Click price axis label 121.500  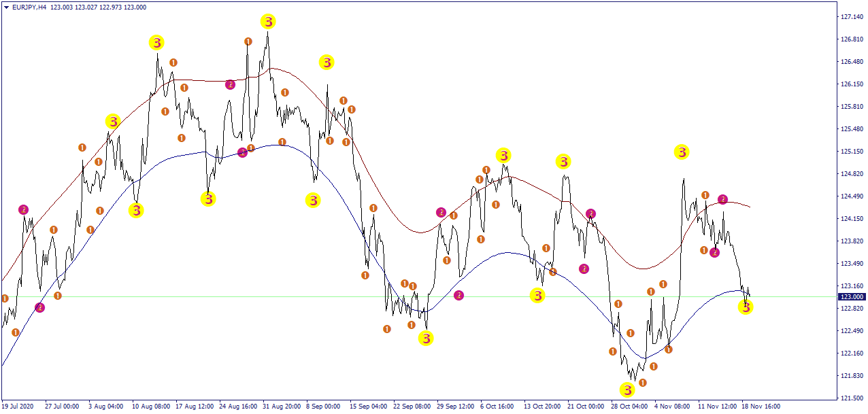(x=852, y=398)
